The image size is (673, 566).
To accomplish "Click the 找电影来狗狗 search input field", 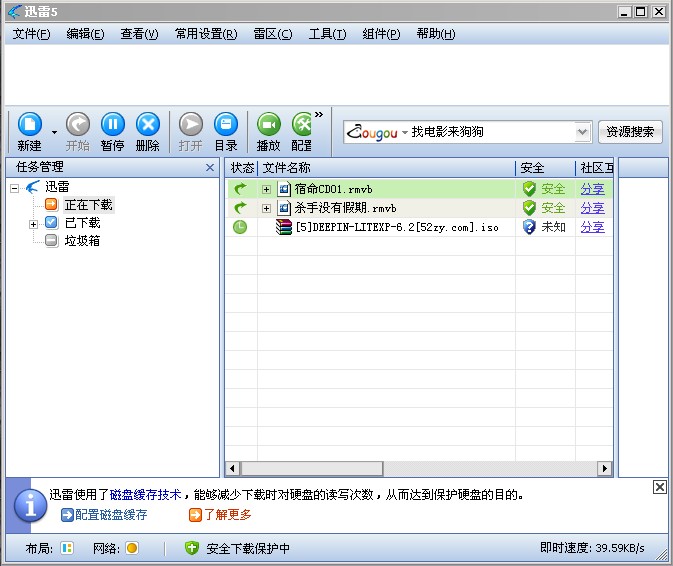I will [491, 132].
